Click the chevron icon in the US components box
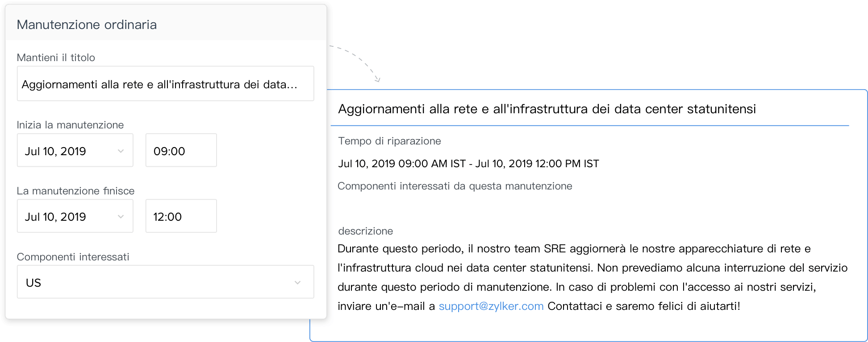Image resolution: width=868 pixels, height=342 pixels. [297, 283]
